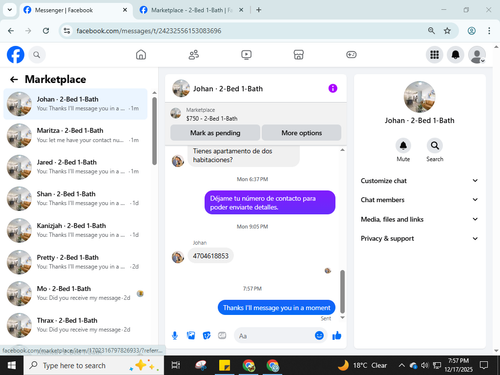
Task: Click the More options button
Action: (301, 133)
